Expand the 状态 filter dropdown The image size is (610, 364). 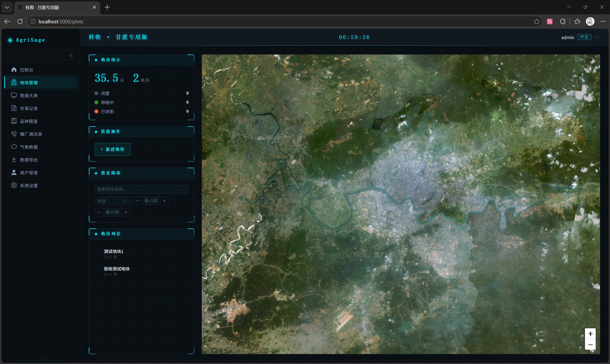pos(112,201)
